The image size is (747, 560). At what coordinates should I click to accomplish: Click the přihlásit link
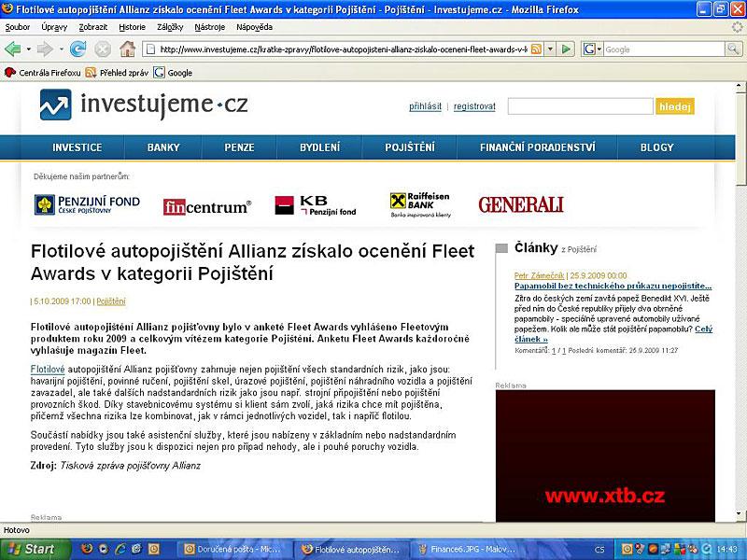[425, 106]
